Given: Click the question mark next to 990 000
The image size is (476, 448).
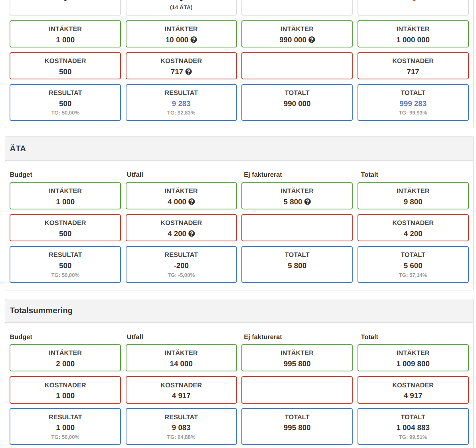Looking at the screenshot, I should pyautogui.click(x=312, y=40).
